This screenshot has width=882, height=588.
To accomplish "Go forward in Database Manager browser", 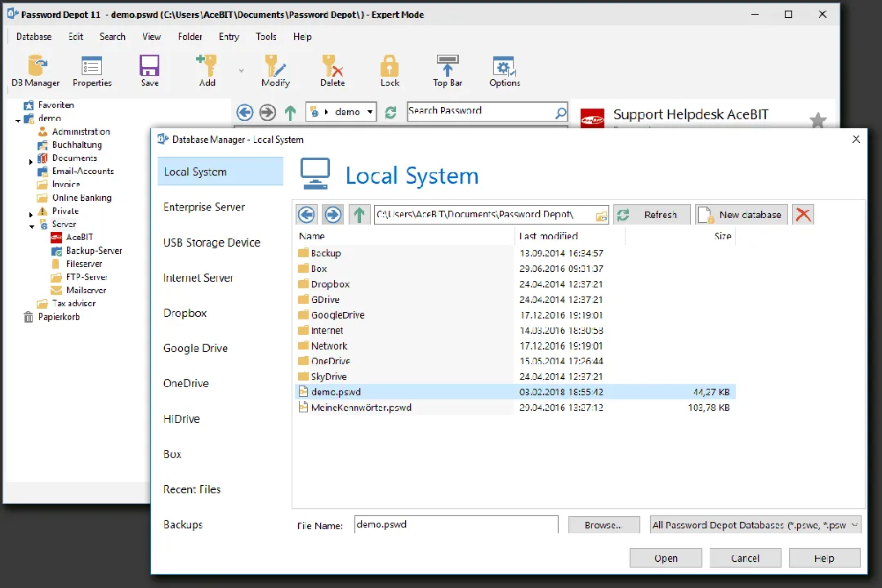I will pos(332,215).
